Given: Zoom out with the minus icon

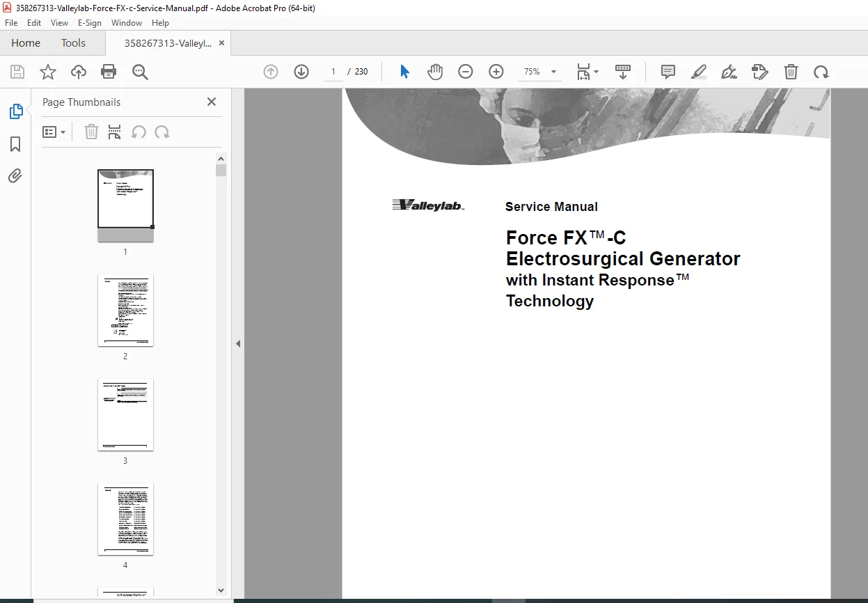Looking at the screenshot, I should coord(466,72).
